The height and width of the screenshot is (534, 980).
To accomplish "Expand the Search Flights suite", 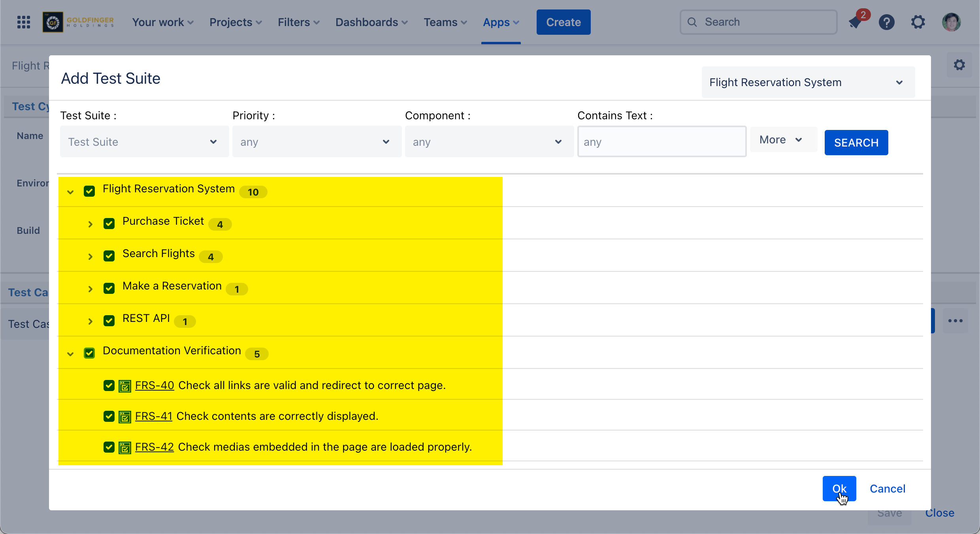I will coord(90,256).
